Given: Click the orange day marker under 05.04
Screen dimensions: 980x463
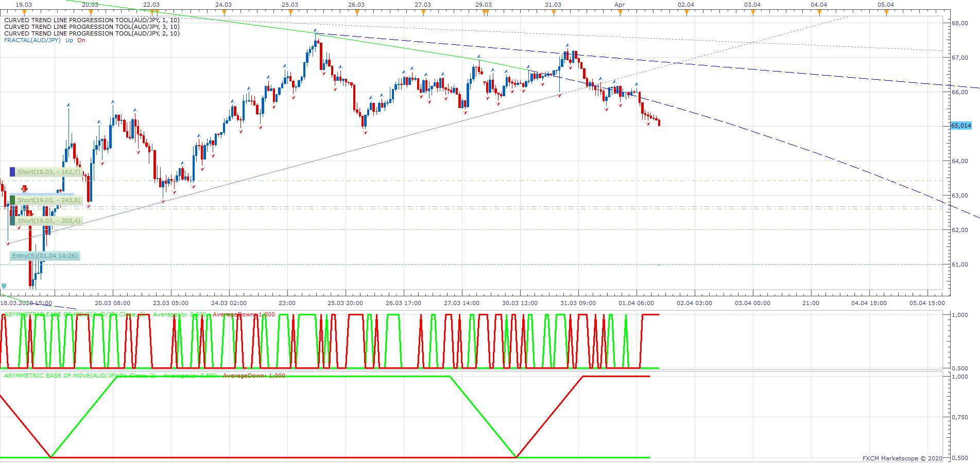Looking at the screenshot, I should click(886, 12).
